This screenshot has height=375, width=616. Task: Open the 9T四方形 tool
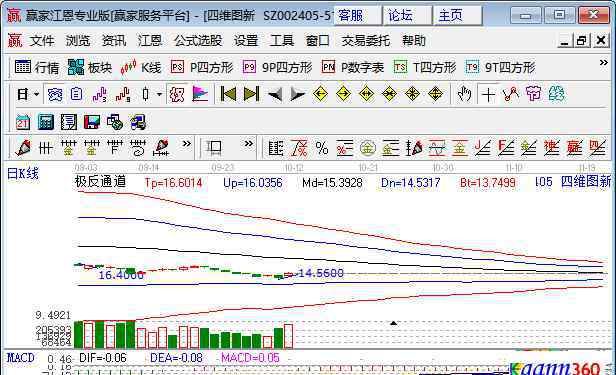[x=500, y=68]
